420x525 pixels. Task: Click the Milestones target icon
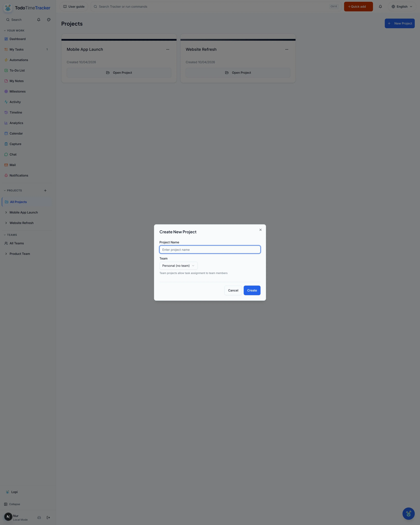coord(6,91)
